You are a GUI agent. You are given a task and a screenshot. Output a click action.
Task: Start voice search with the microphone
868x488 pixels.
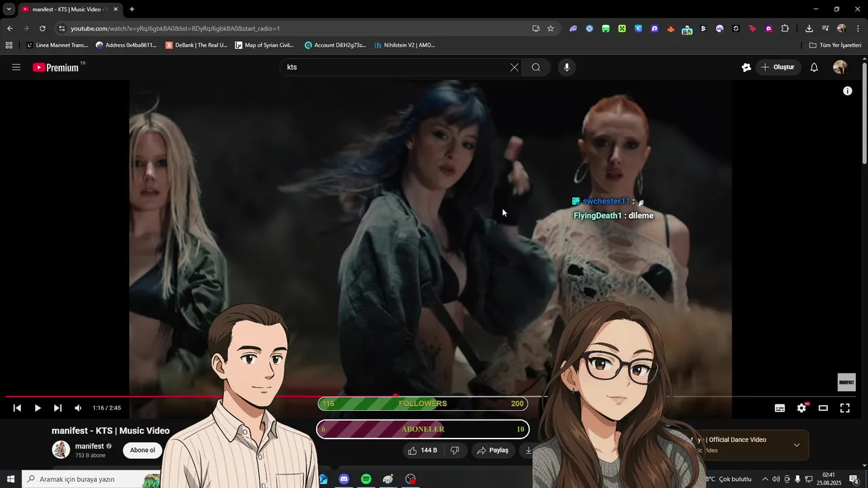(x=567, y=67)
